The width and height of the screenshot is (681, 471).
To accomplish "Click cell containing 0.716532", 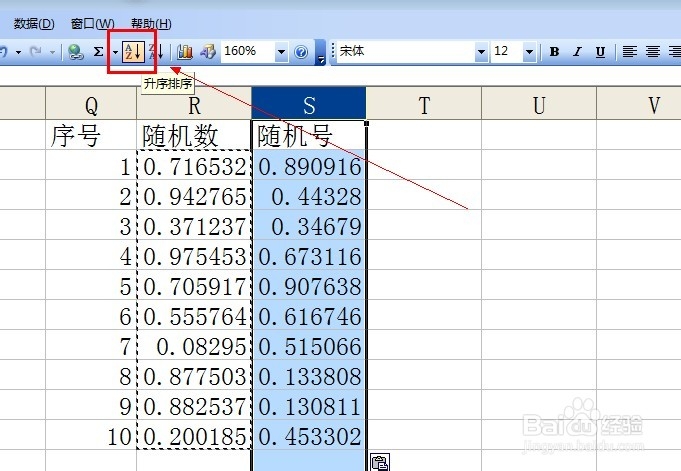I will coord(194,166).
